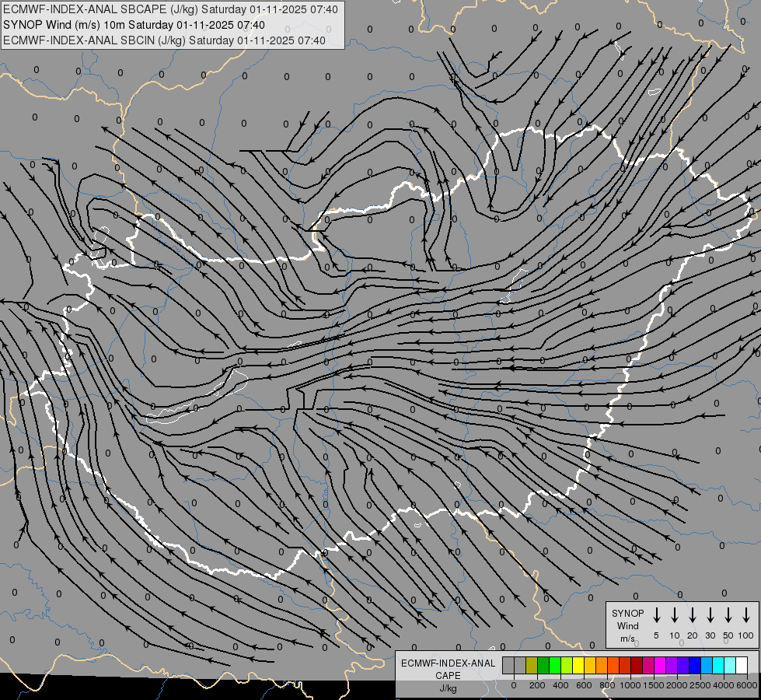Select the dark green CAPE swatch
The width and height of the screenshot is (761, 700).
coord(543,665)
